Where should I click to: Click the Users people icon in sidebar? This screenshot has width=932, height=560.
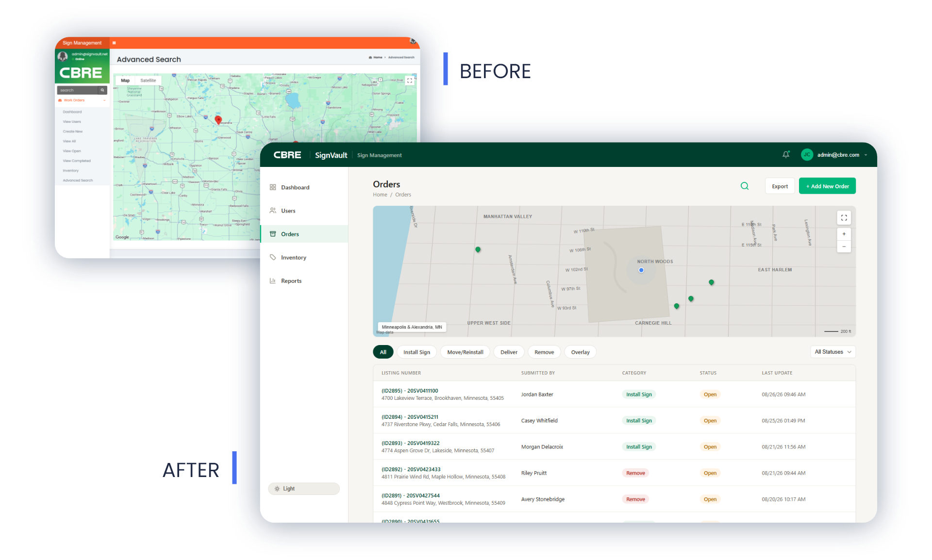tap(273, 211)
